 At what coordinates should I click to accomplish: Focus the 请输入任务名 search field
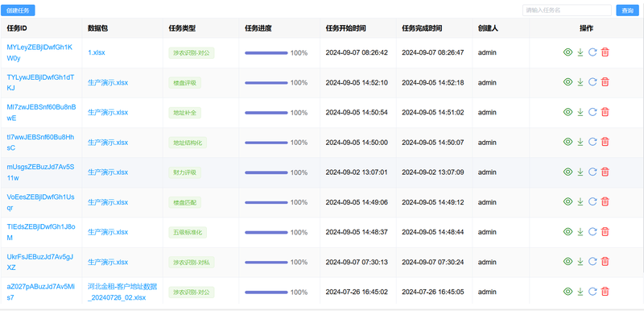click(567, 10)
